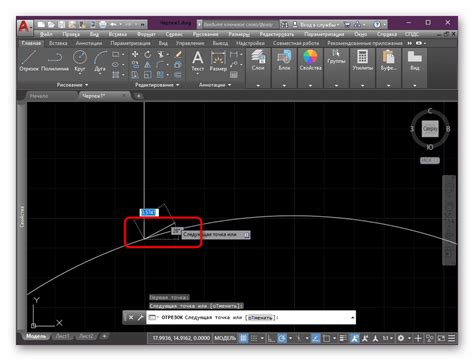Viewport: 474px width, 361px height.
Task: Select the Полилиния polyline tool
Action: tap(55, 61)
